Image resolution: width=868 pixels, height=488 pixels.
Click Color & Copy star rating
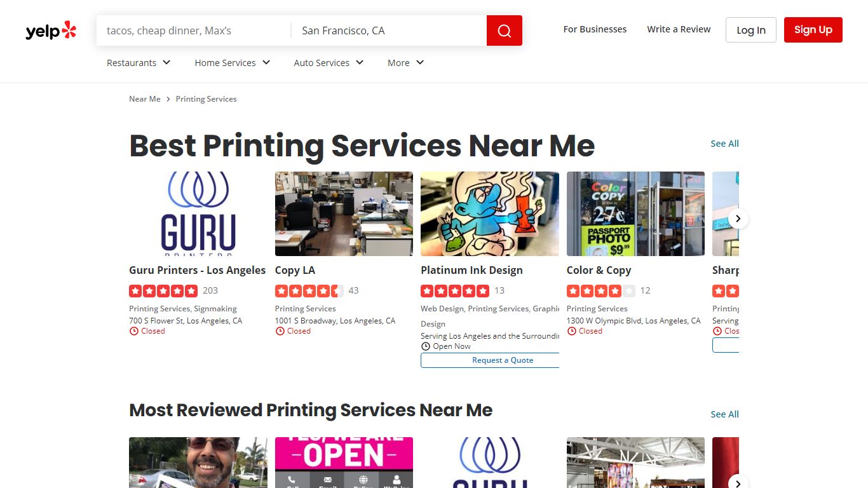pyautogui.click(x=601, y=290)
